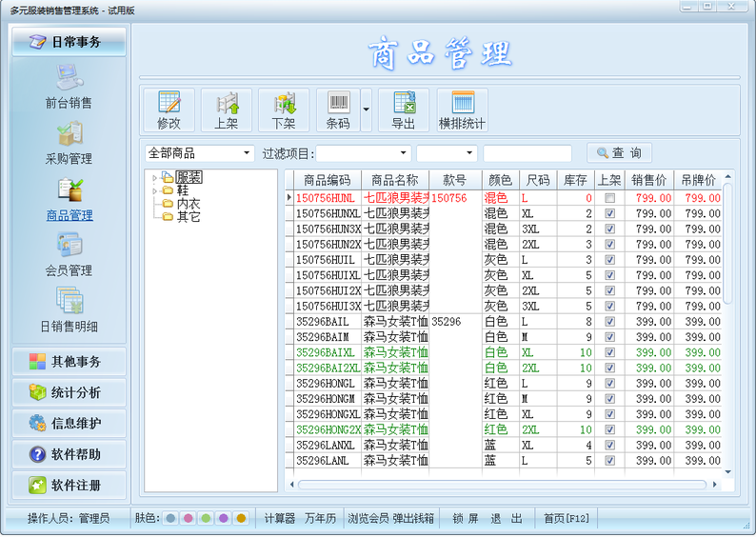Viewport: 756px width, 537px height.
Task: Open the 统计分析 sidebar section
Action: (69, 392)
